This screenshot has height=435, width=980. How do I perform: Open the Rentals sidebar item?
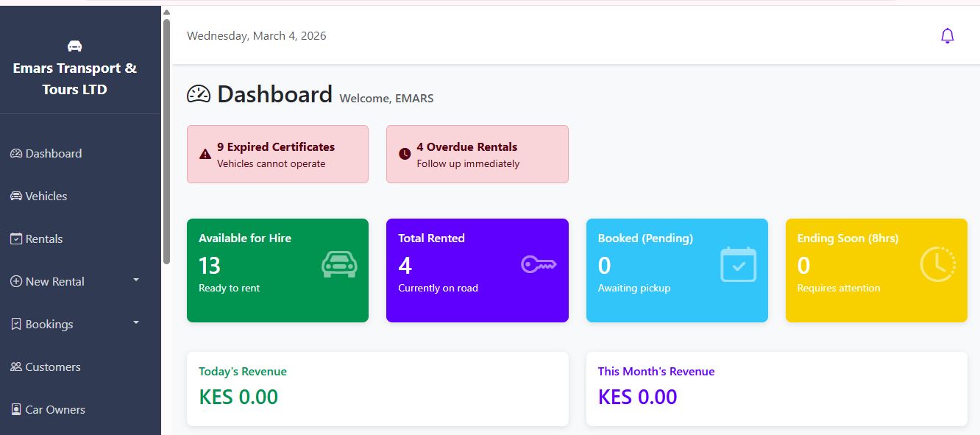43,239
